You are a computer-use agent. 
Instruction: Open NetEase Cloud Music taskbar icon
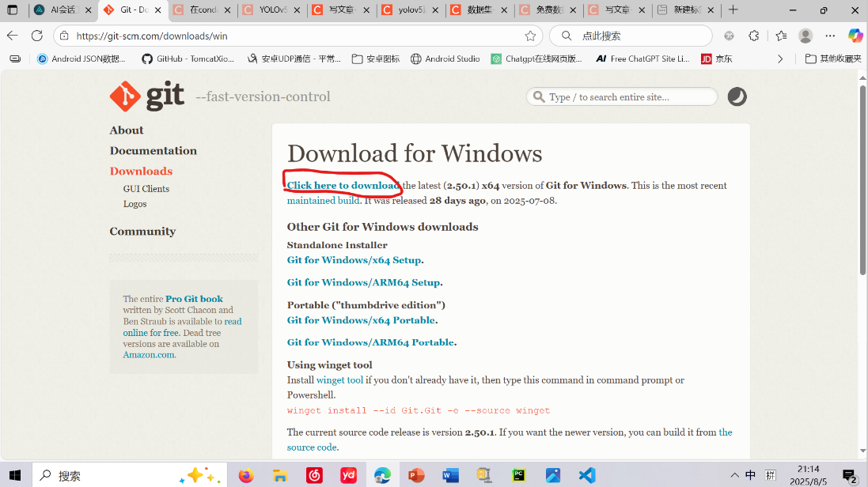314,475
